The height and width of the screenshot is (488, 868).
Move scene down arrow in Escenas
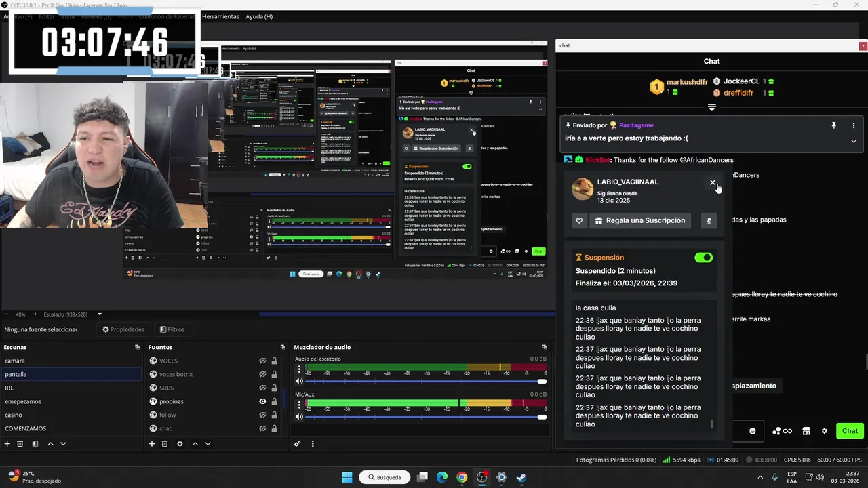point(63,444)
